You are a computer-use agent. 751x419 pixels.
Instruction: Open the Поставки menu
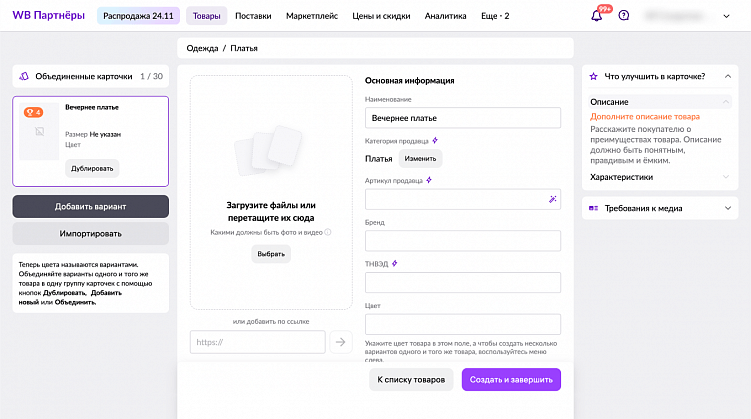[253, 16]
